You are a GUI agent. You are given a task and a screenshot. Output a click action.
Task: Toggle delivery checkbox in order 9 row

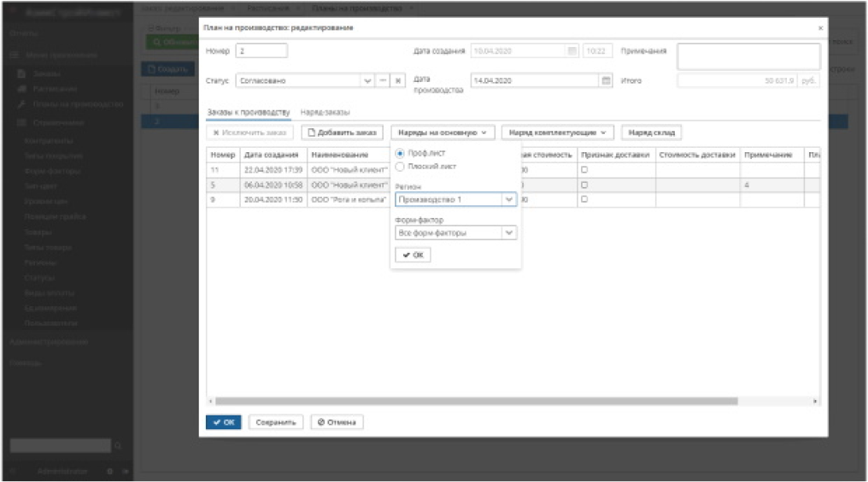pos(584,199)
